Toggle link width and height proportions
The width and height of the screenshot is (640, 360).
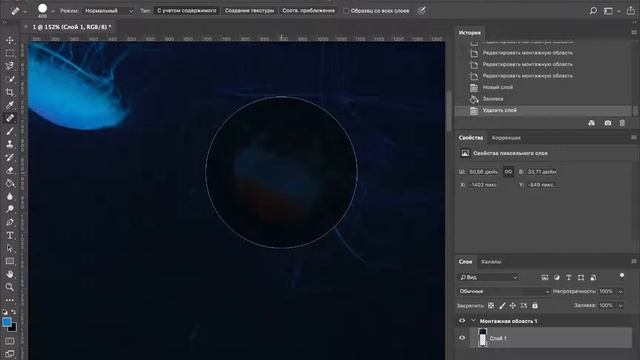pyautogui.click(x=508, y=172)
